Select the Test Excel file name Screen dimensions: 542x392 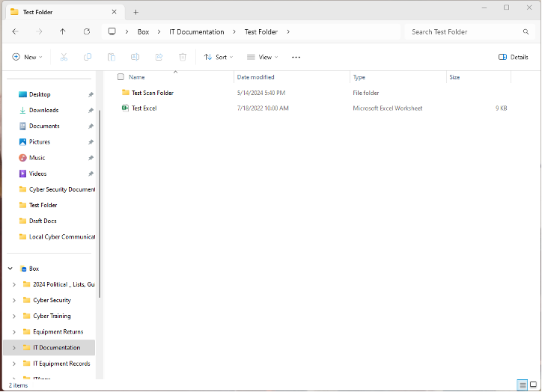coord(144,108)
